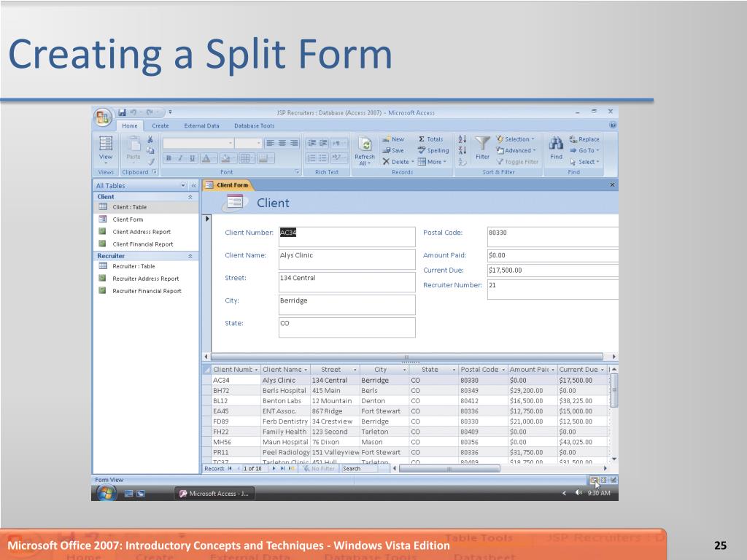
Task: Switch to the Create ribbon tab
Action: [x=160, y=125]
